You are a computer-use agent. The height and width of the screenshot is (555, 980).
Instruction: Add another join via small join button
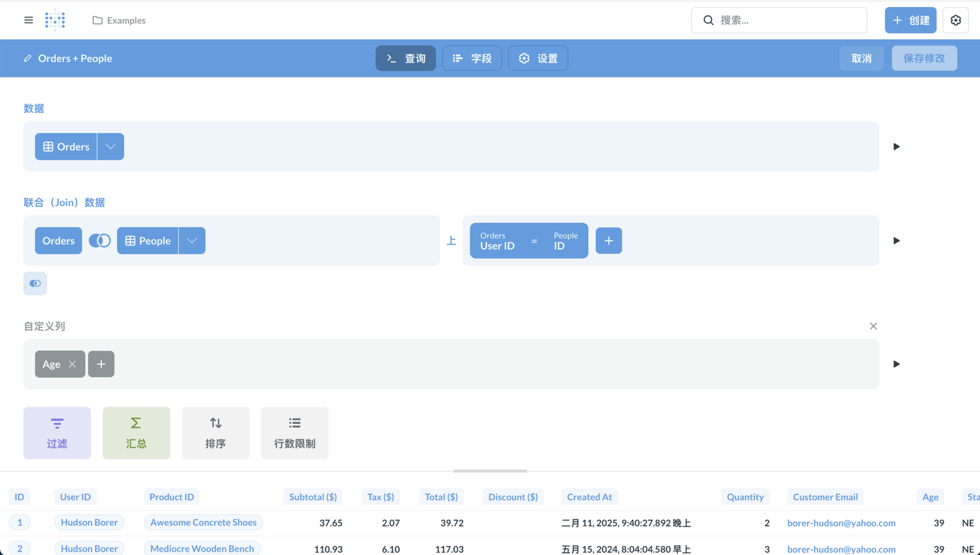coord(35,283)
